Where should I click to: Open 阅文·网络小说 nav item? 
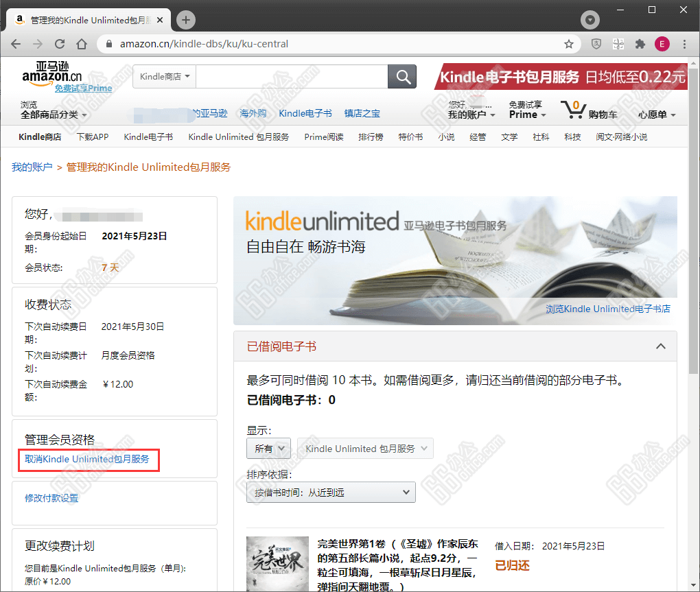pyautogui.click(x=622, y=137)
